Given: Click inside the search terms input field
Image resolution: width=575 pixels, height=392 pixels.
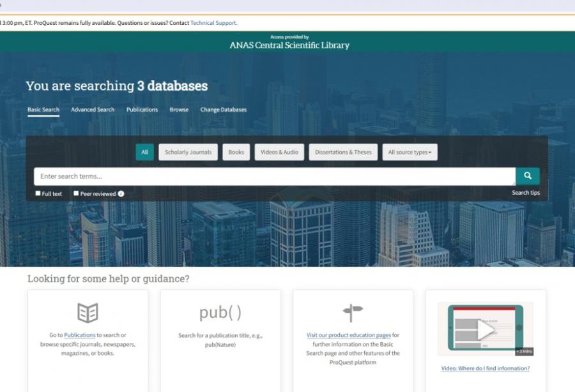Looking at the screenshot, I should (x=256, y=176).
